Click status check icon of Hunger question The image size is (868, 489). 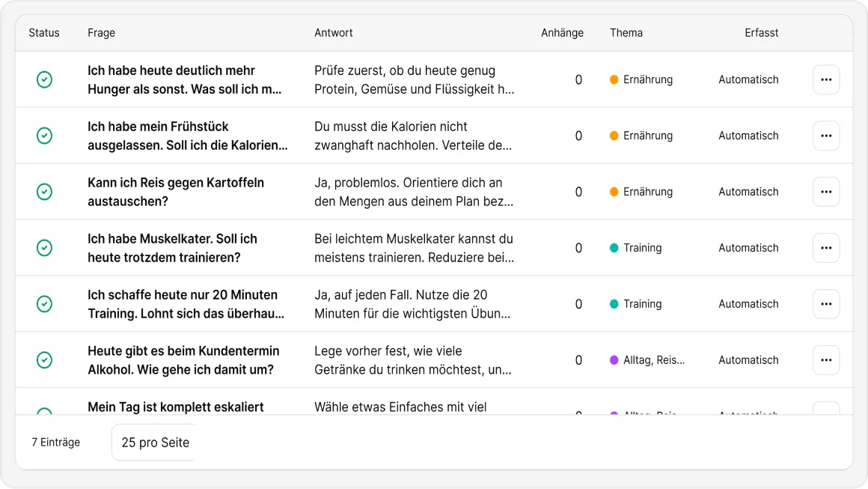tap(44, 79)
